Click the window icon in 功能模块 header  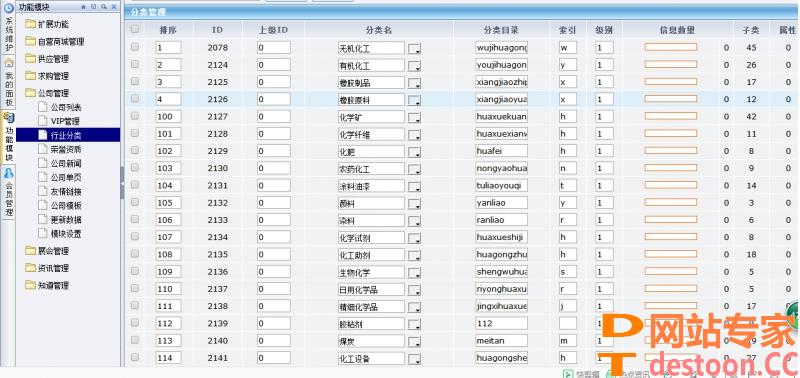coord(93,7)
